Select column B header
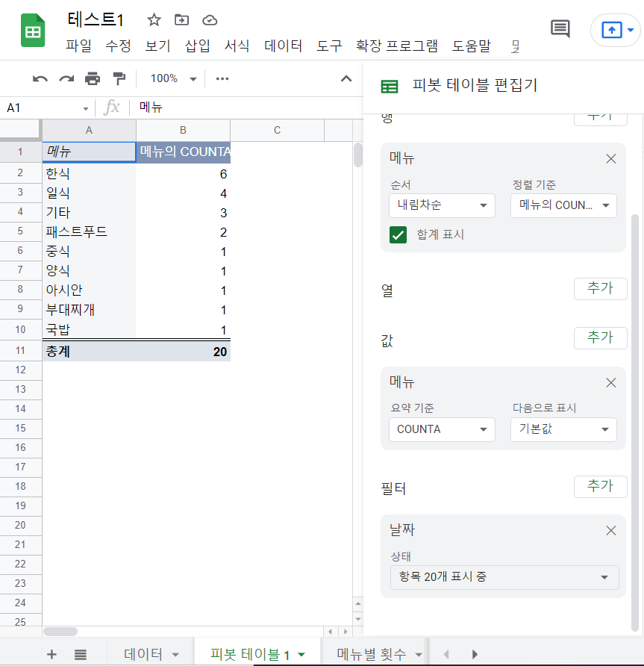Image resolution: width=644 pixels, height=666 pixels. point(183,130)
